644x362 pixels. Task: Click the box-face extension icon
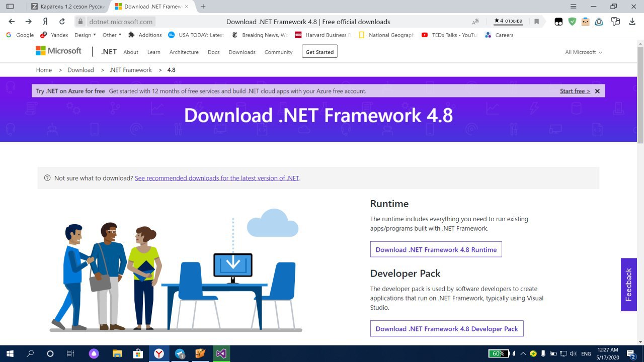(586, 22)
